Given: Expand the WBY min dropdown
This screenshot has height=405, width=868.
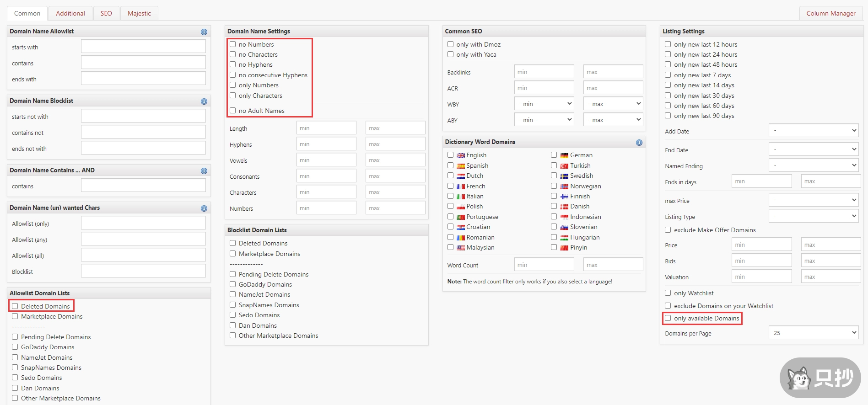Looking at the screenshot, I should coord(544,104).
